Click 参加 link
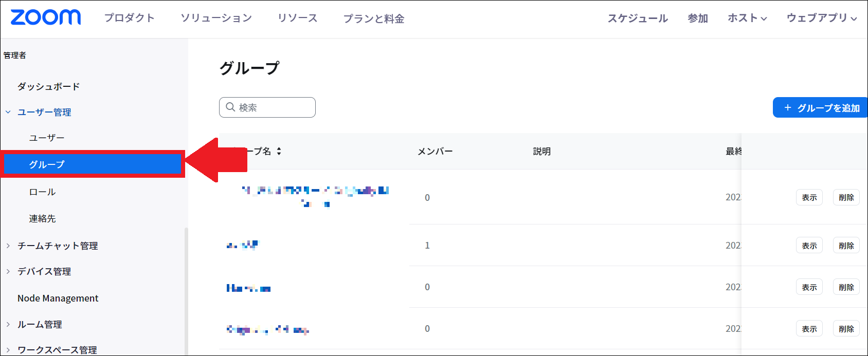 [x=698, y=18]
